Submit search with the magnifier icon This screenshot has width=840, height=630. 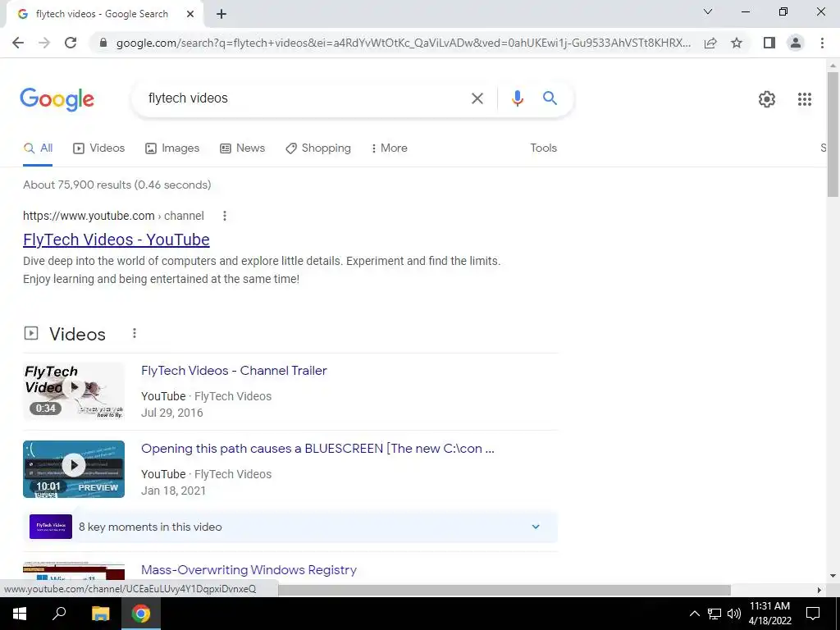[x=550, y=98]
